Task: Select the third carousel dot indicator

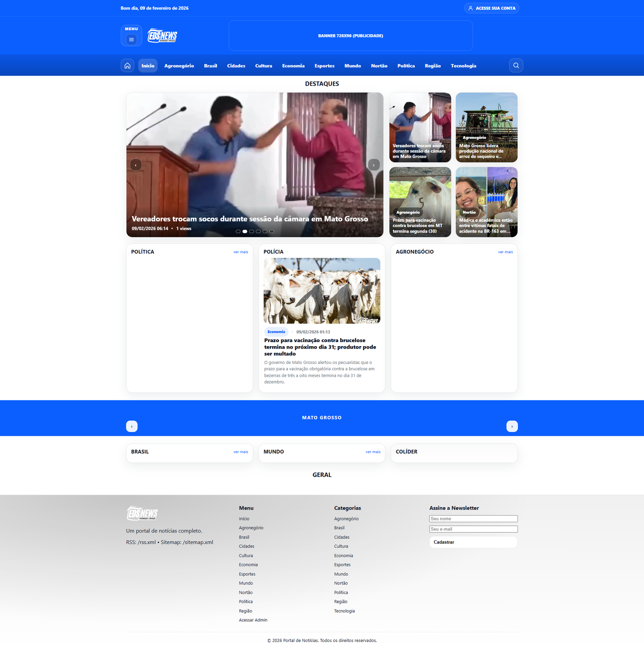Action: tap(252, 231)
